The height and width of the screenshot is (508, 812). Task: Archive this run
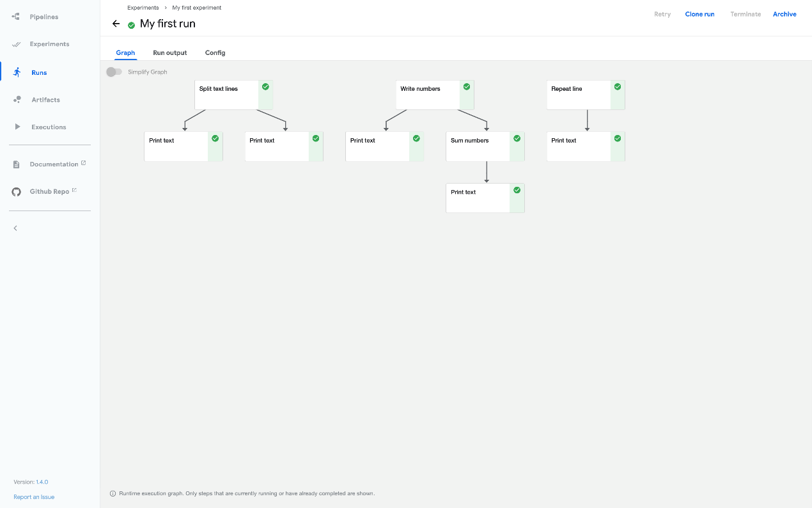click(785, 14)
